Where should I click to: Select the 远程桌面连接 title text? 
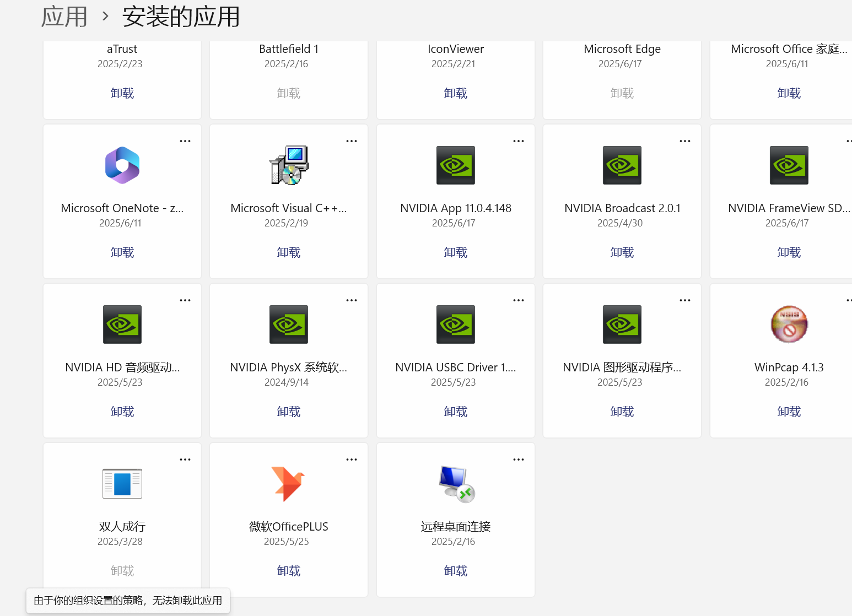pyautogui.click(x=456, y=527)
